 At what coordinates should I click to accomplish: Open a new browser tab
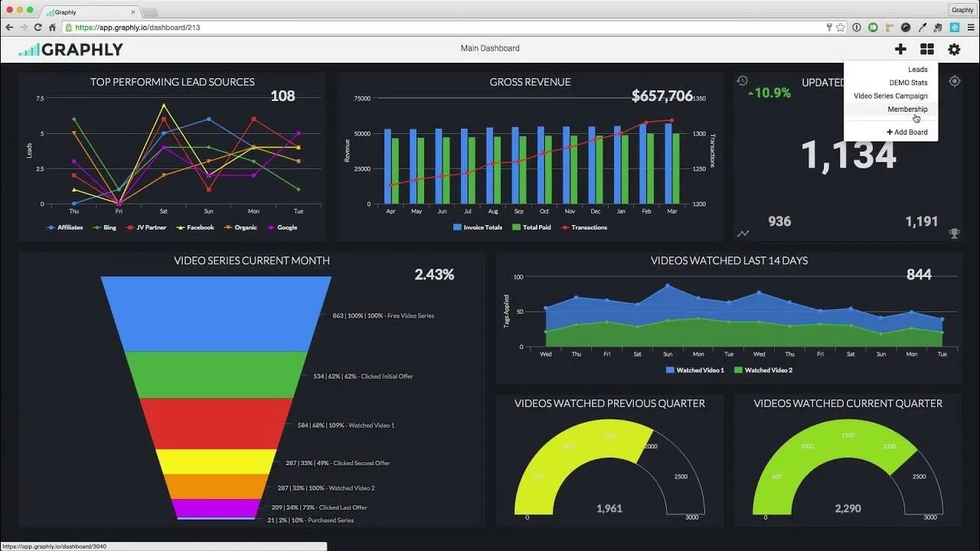150,11
